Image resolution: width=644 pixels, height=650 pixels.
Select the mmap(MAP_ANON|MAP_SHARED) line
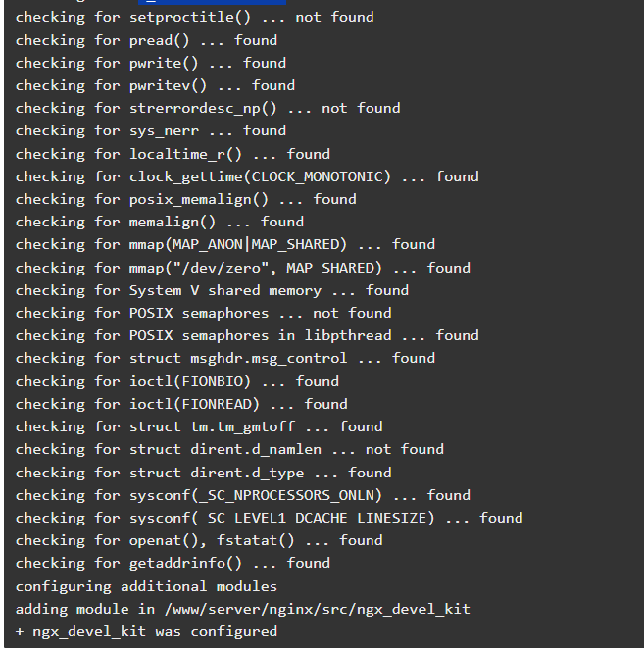pyautogui.click(x=225, y=244)
